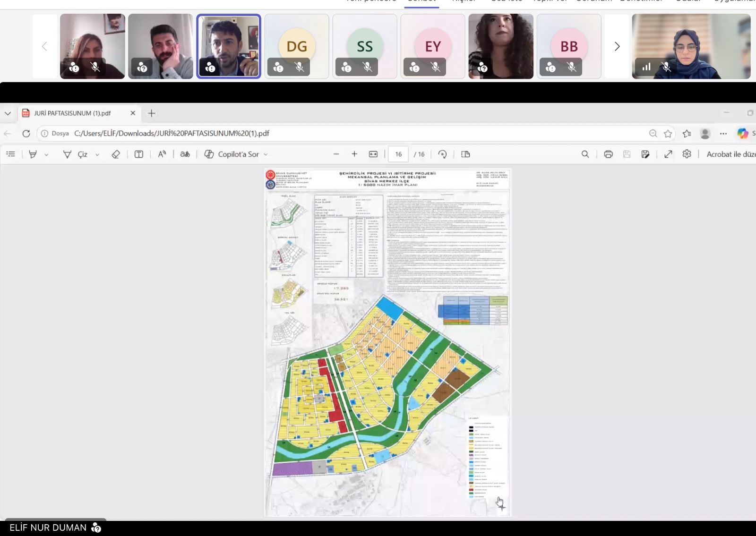Search within the PDF using magnifier icon
This screenshot has width=756, height=536.
pyautogui.click(x=585, y=154)
